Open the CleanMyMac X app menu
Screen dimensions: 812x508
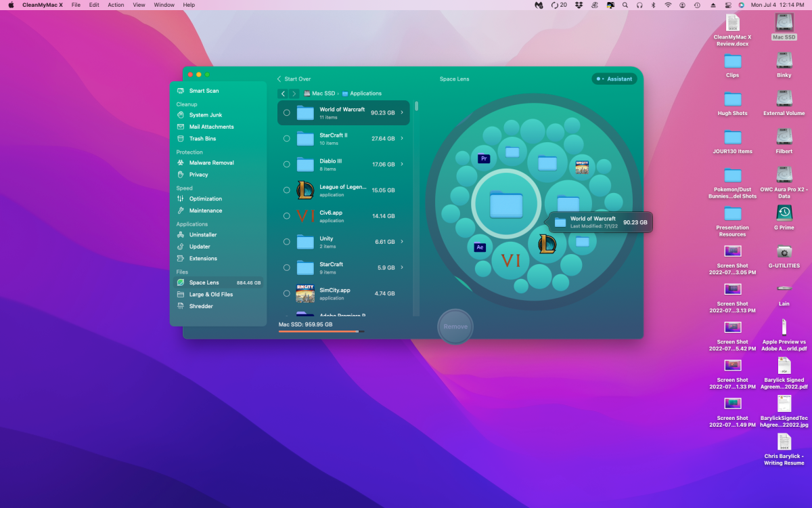point(43,5)
